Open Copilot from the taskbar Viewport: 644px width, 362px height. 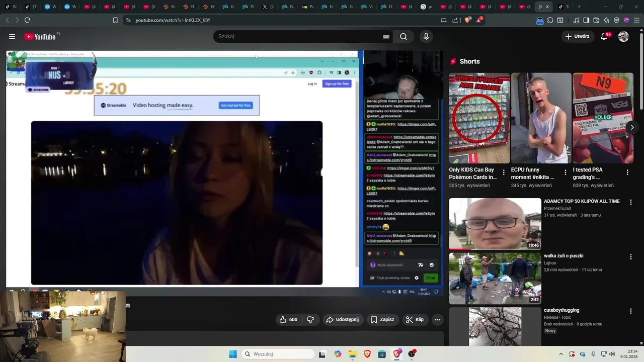(338, 354)
